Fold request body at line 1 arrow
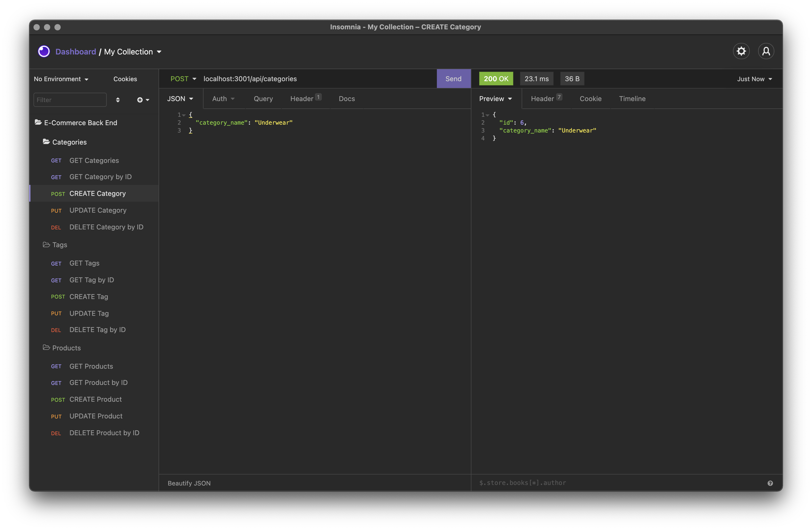The image size is (812, 530). [x=184, y=115]
